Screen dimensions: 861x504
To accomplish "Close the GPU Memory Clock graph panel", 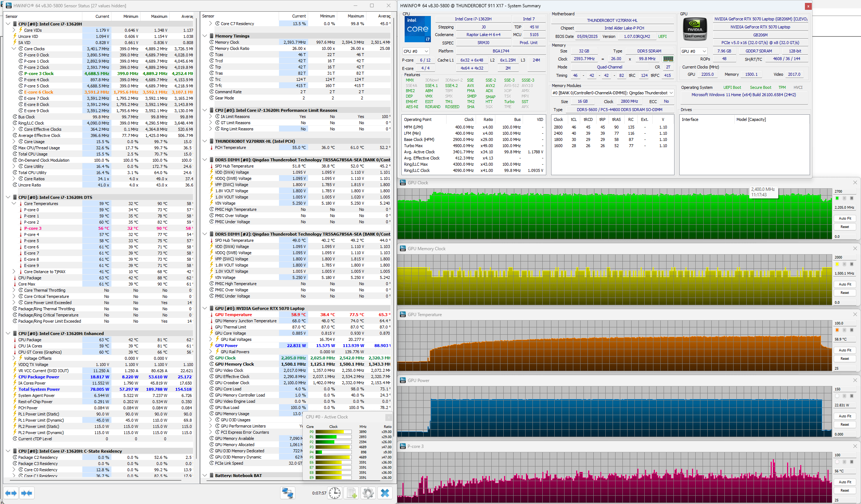I will pos(855,248).
